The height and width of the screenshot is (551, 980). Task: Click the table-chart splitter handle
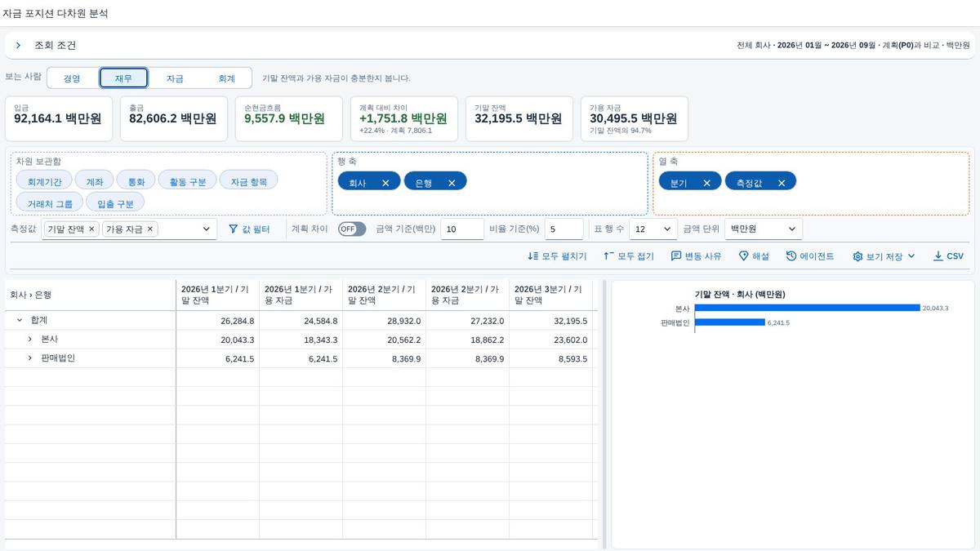click(x=604, y=415)
